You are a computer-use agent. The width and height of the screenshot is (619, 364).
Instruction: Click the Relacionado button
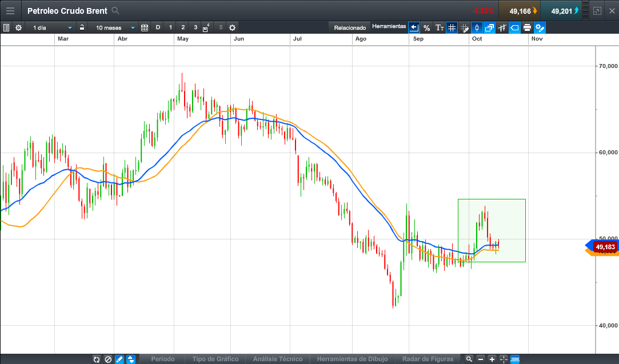[x=350, y=27]
